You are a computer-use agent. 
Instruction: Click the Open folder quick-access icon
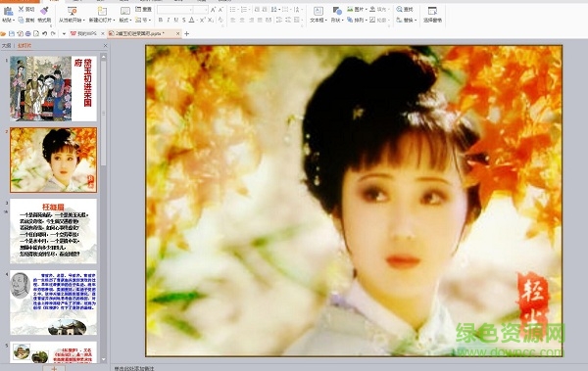(x=3, y=33)
